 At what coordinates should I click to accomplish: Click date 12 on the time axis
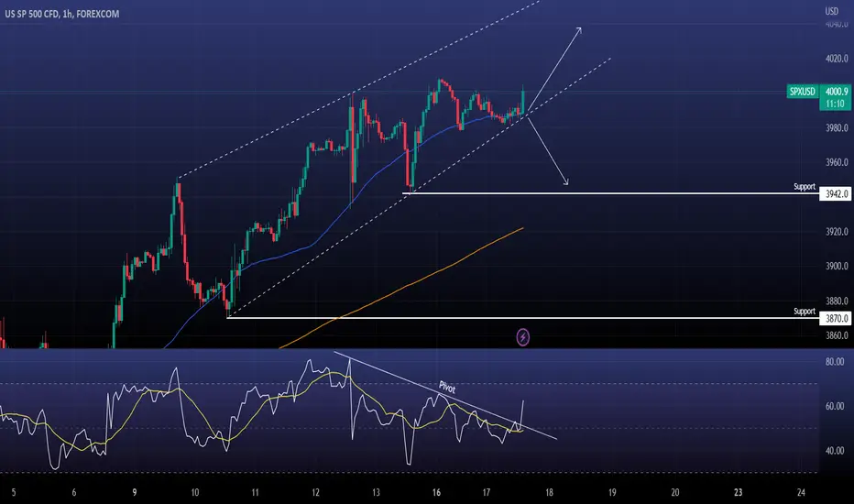coord(315,493)
